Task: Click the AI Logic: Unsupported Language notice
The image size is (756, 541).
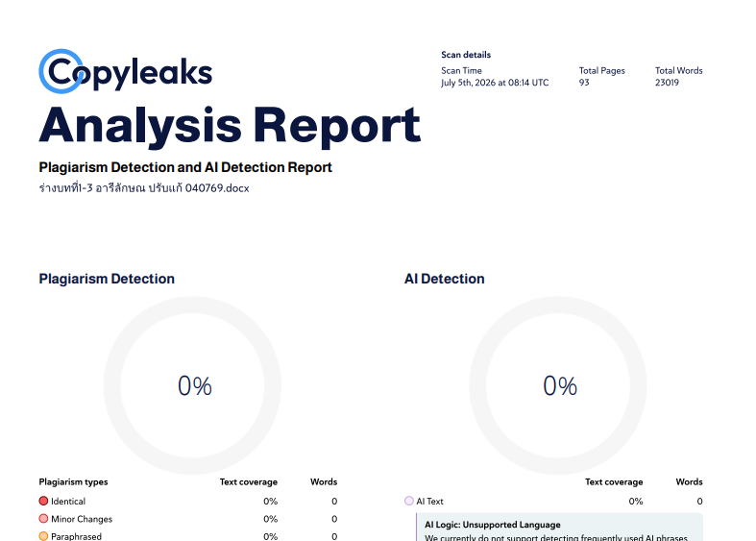Action: coord(559,527)
